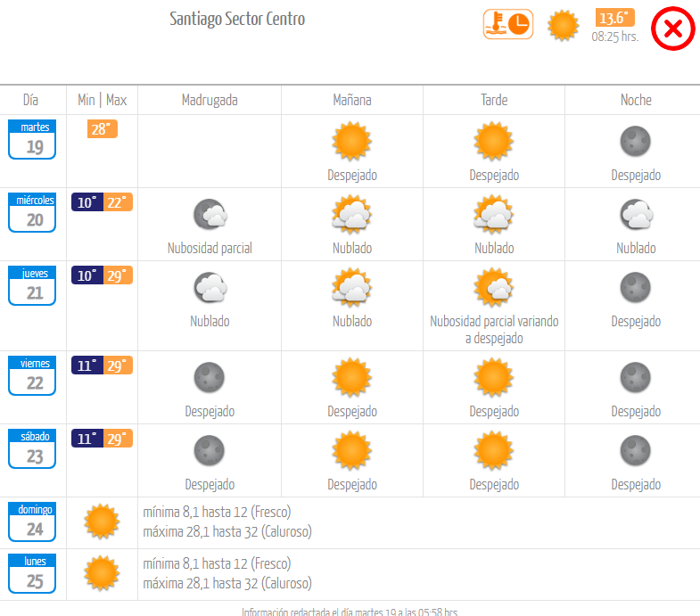Image resolution: width=700 pixels, height=616 pixels.
Task: Click 'Despejado' label under martes Tarde
Action: (494, 176)
